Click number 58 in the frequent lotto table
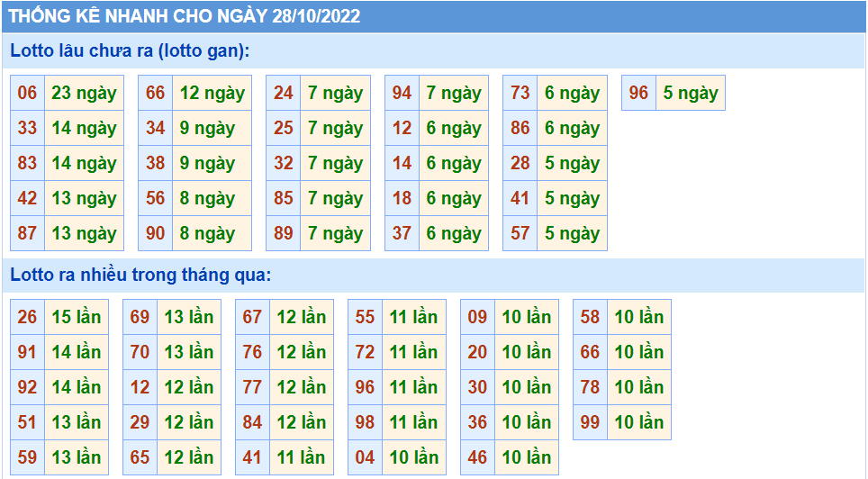 [x=591, y=317]
